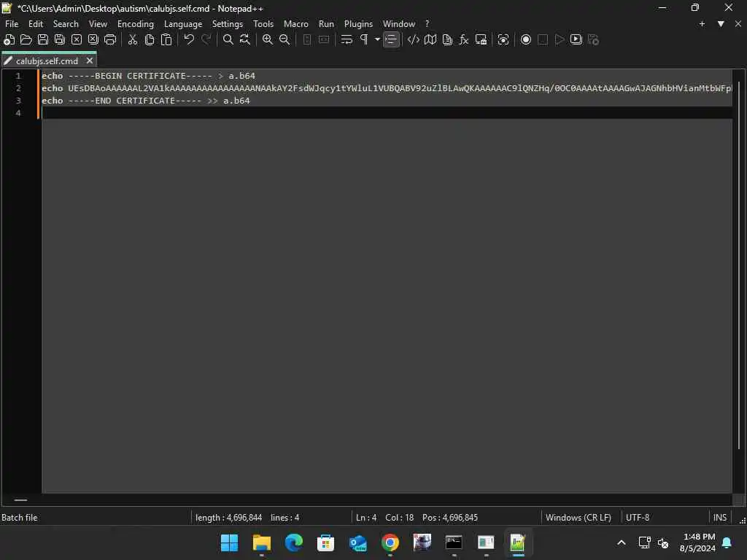
Task: Save the current file with floppy icon
Action: [x=43, y=39]
